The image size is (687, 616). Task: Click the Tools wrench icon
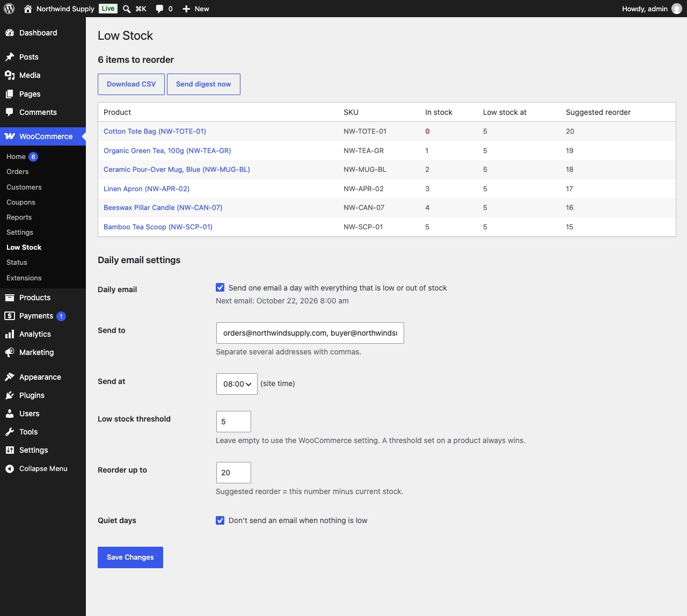click(x=10, y=432)
